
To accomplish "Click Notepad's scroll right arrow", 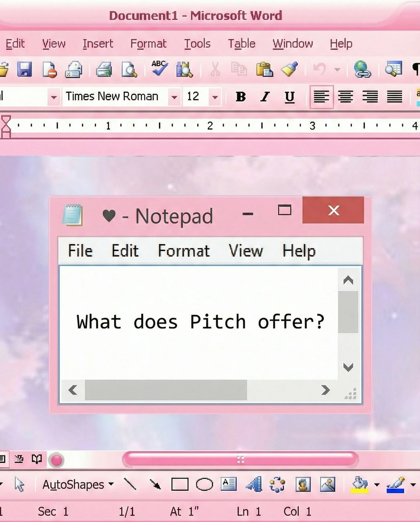I will [x=325, y=390].
